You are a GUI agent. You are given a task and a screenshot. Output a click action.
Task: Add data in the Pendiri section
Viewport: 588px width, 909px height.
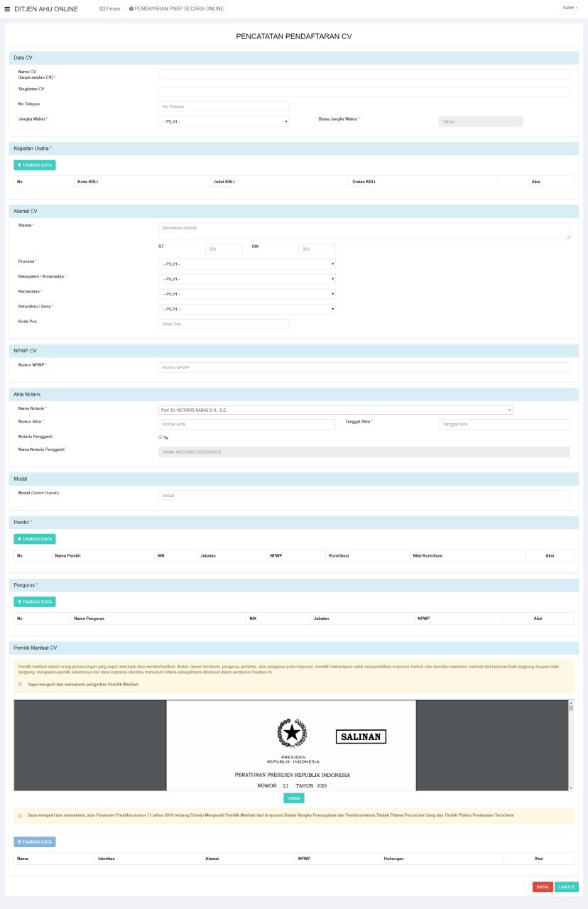coord(35,539)
